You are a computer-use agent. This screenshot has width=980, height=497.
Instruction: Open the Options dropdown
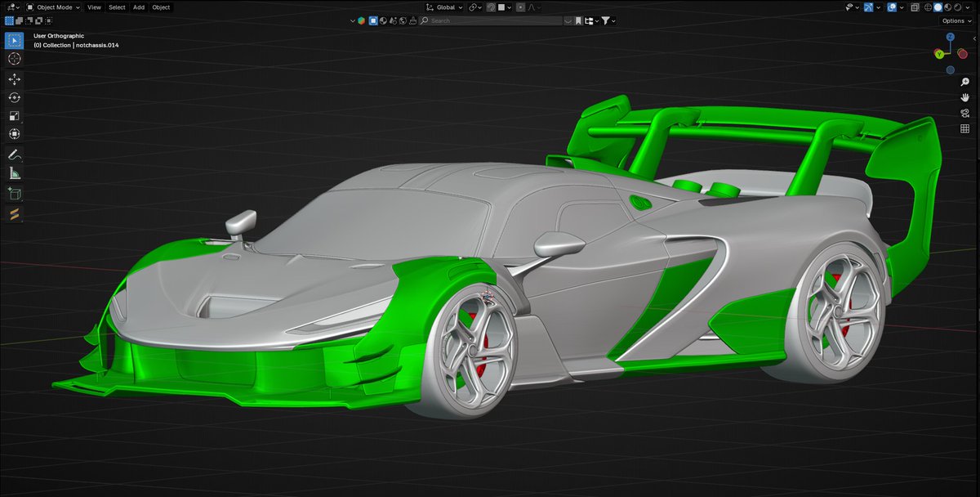pos(956,21)
